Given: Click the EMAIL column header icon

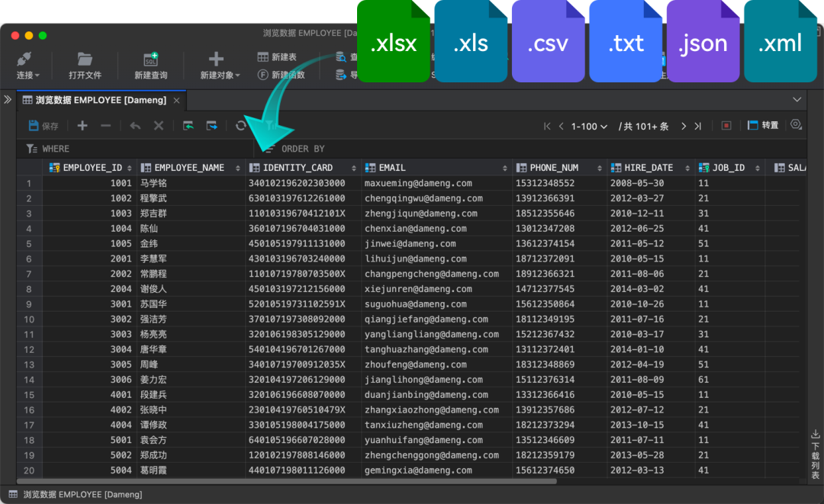Looking at the screenshot, I should 370,168.
